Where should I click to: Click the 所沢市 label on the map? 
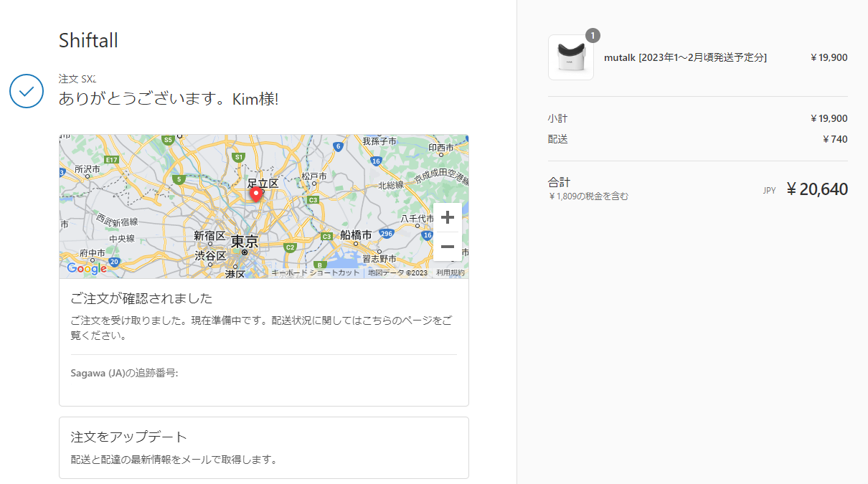click(x=88, y=169)
